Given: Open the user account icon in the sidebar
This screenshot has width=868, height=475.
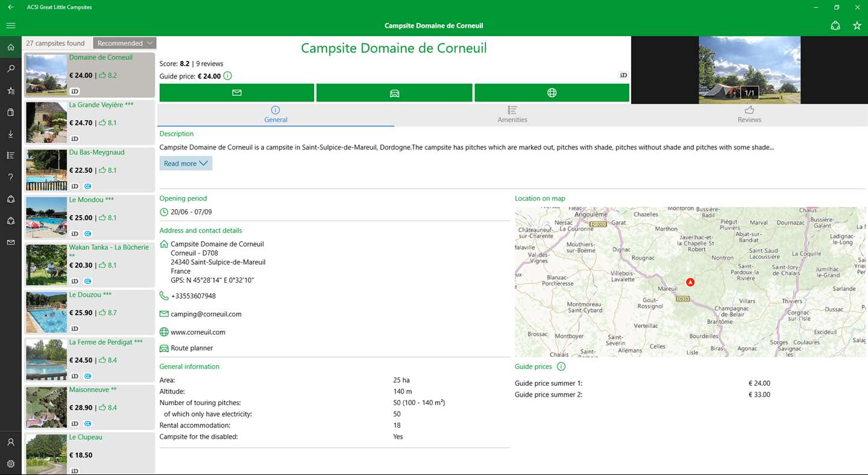Looking at the screenshot, I should click(11, 442).
